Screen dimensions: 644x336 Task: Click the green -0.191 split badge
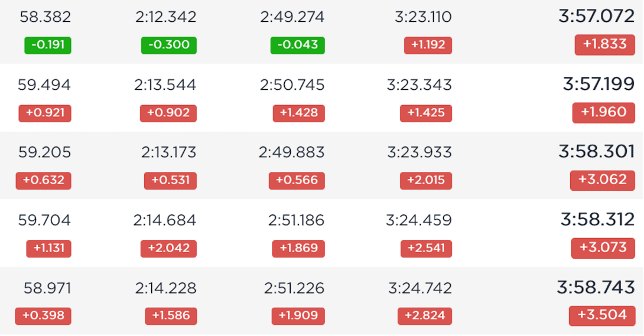click(x=48, y=45)
